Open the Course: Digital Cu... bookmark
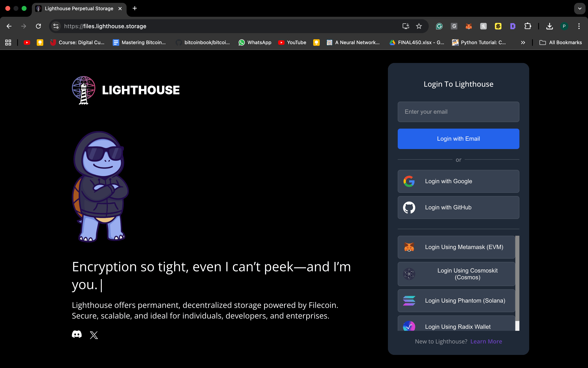The image size is (588, 368). pos(77,43)
